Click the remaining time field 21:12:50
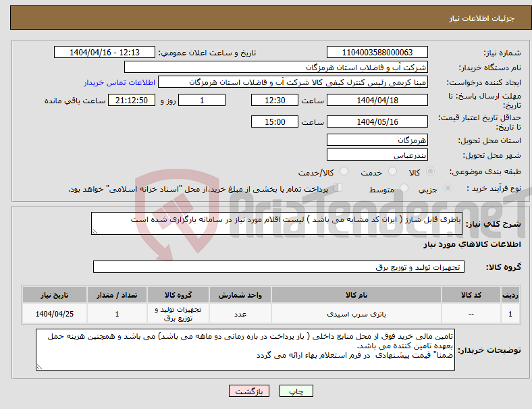The image size is (532, 409). pyautogui.click(x=132, y=100)
